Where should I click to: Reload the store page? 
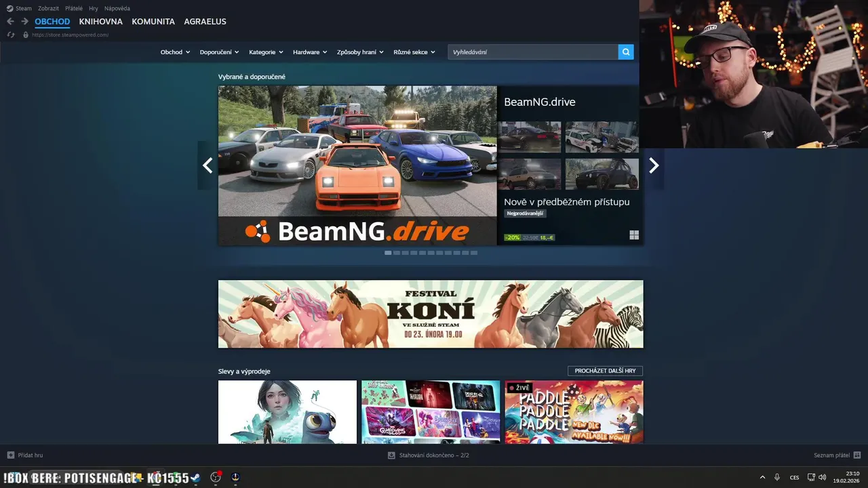click(x=11, y=35)
